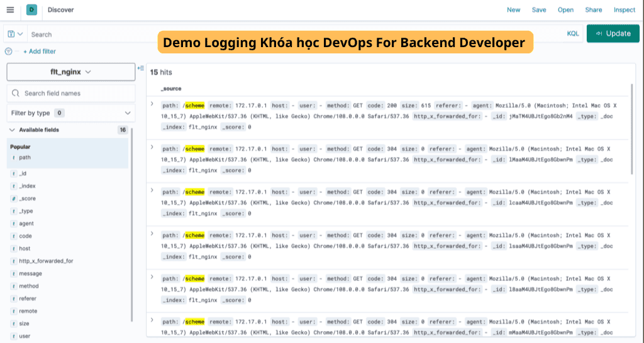Click the Update button
Viewport: 644px width, 343px height.
point(613,34)
